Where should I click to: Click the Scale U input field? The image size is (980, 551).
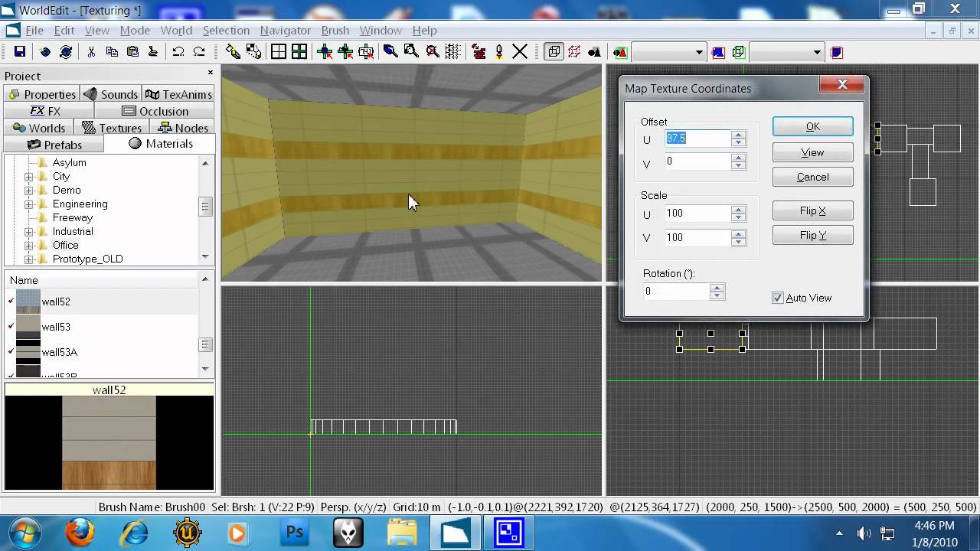[697, 213]
